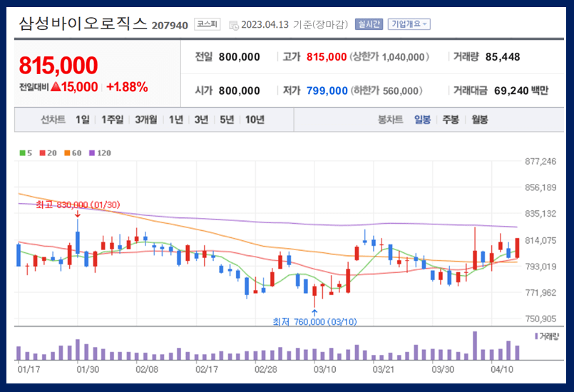Click the 최고 830,000 (01/30) annotation

click(x=78, y=205)
